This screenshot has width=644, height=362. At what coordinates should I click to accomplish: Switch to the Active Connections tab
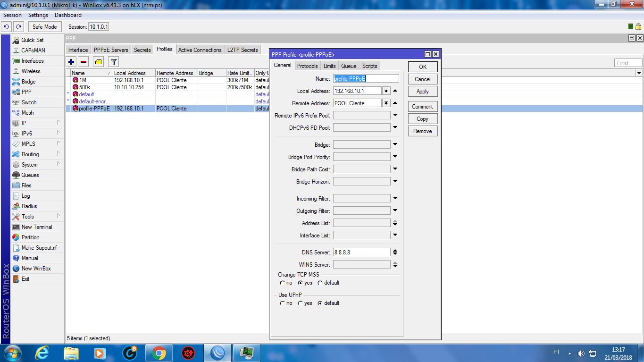point(200,50)
